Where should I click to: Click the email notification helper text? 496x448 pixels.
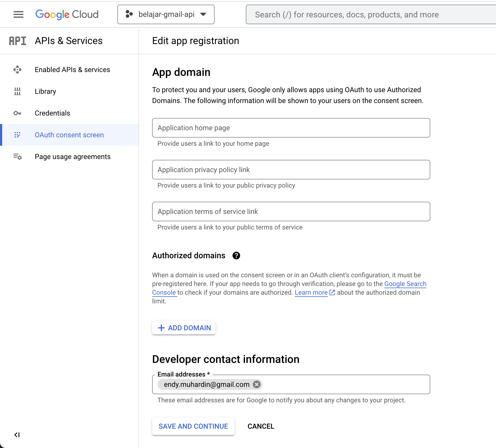point(281,400)
